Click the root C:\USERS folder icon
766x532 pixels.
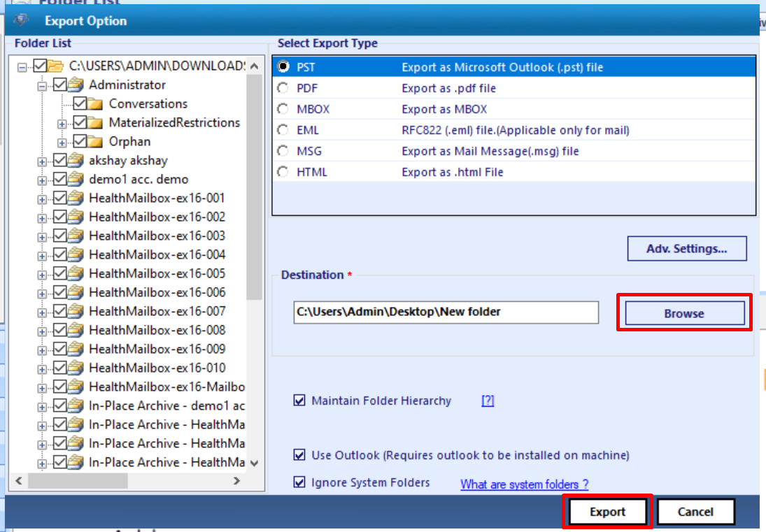coord(57,66)
